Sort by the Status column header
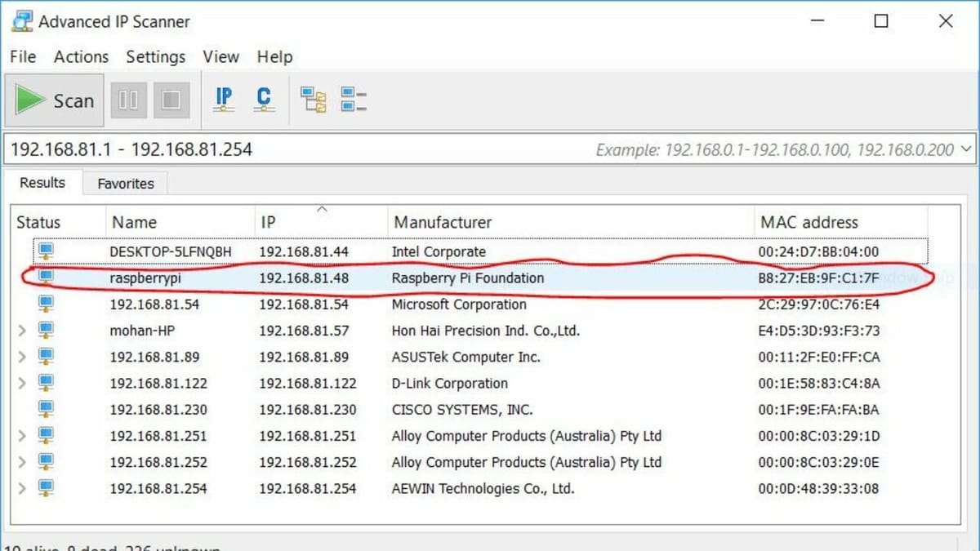Viewport: 980px width, 551px height. click(x=59, y=222)
